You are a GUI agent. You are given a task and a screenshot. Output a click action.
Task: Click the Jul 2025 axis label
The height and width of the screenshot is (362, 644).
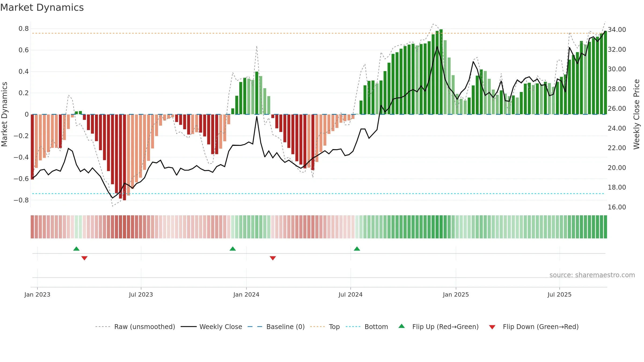(x=559, y=294)
